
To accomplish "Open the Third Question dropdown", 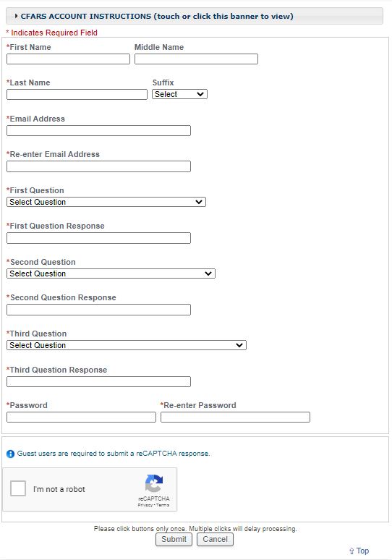I will point(127,345).
